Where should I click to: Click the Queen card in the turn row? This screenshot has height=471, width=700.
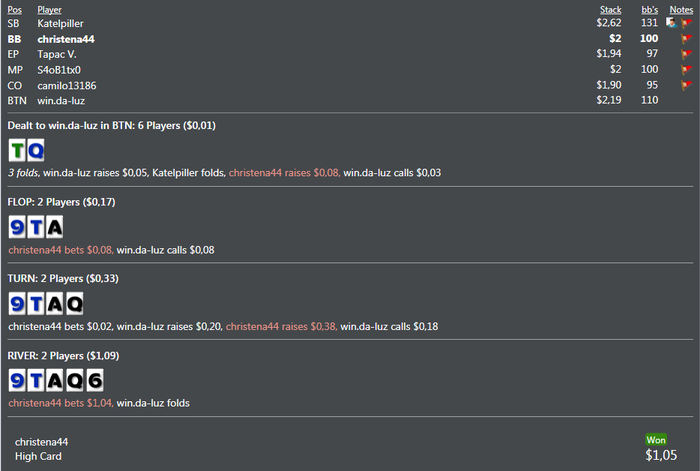click(x=74, y=303)
